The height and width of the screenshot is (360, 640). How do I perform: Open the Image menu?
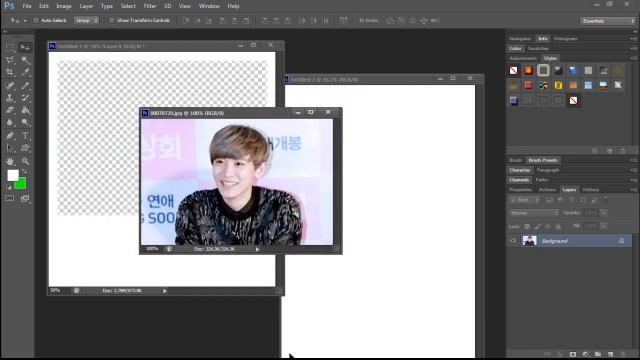(x=64, y=6)
